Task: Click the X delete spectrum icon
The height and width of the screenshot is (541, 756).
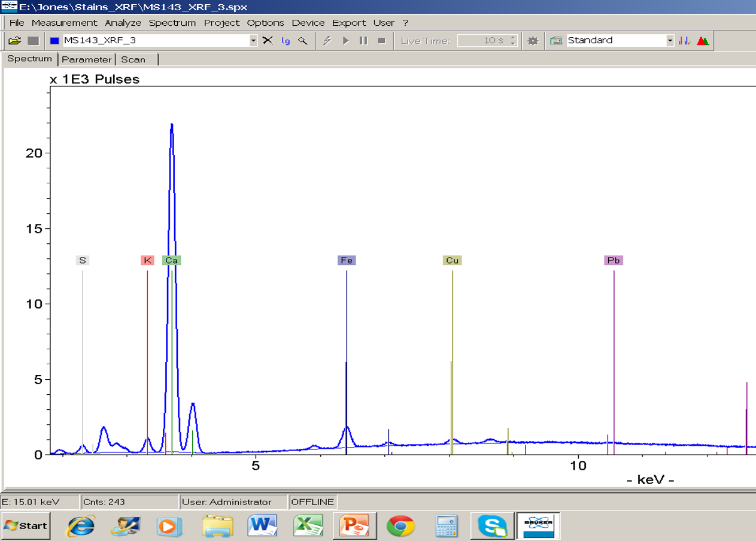Action: [x=268, y=41]
